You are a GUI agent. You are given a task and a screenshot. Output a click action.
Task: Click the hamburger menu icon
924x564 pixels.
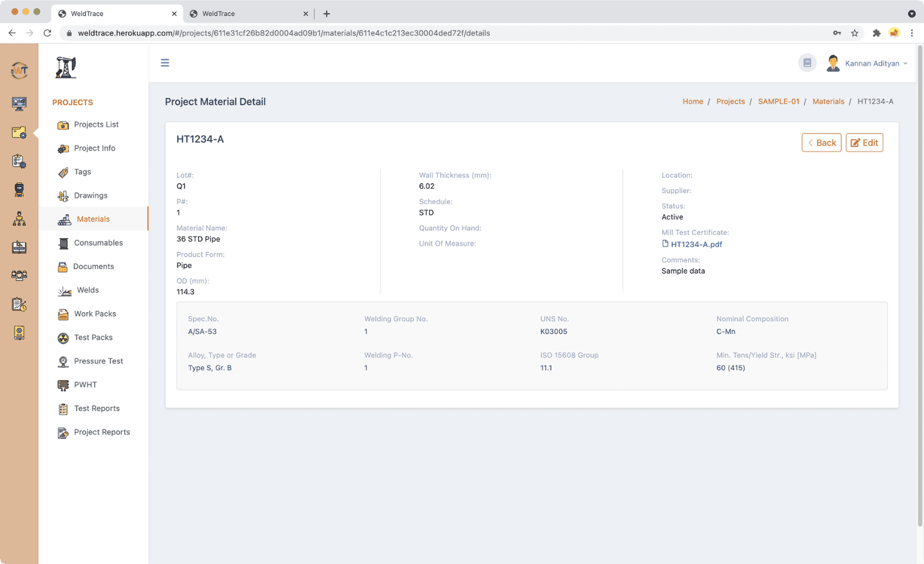click(165, 63)
